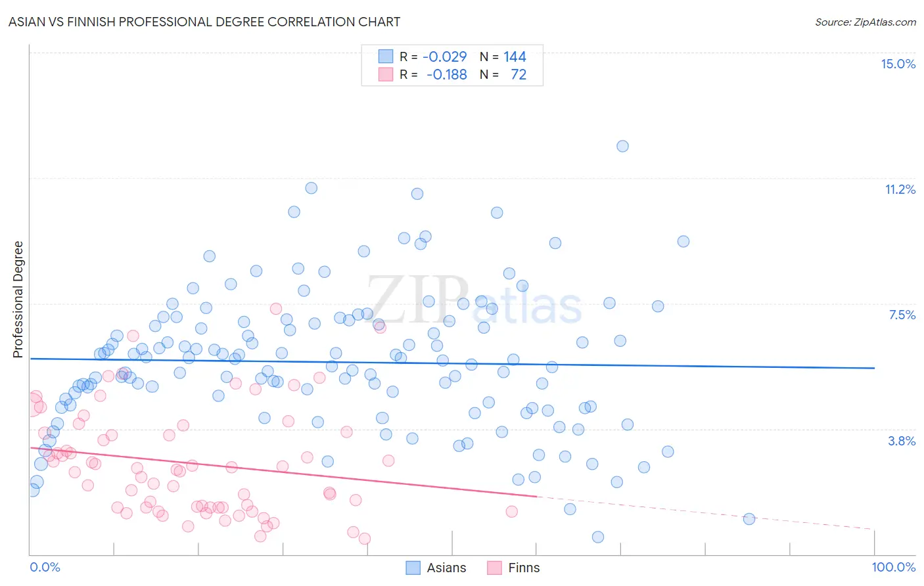Click the 15.0% y-axis label
924x586 pixels.
click(898, 64)
